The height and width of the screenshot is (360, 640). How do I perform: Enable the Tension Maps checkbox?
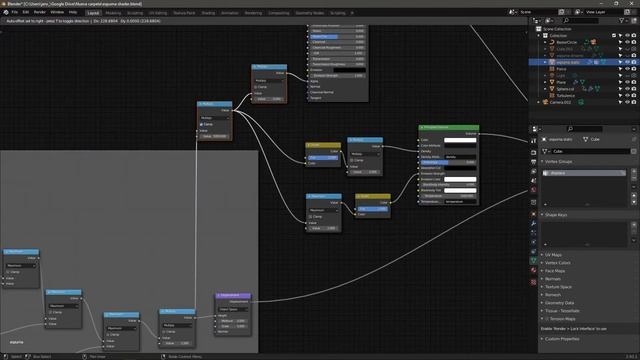click(547, 319)
